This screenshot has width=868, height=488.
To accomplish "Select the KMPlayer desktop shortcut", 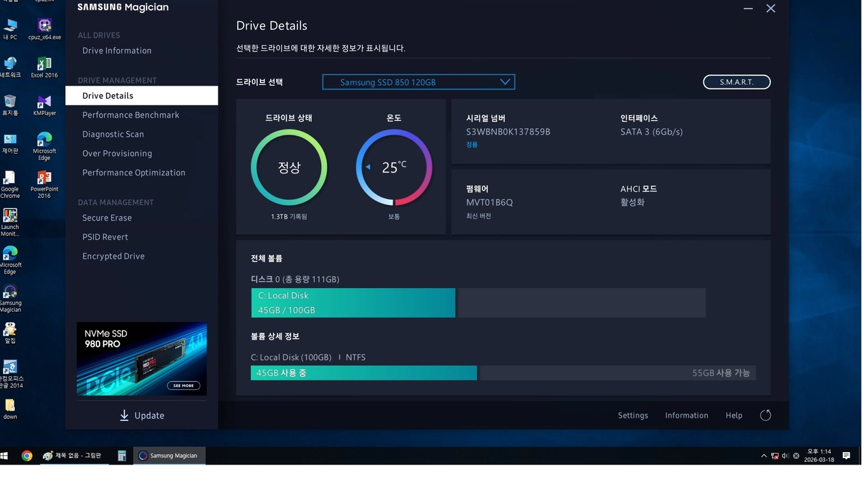I will pos(44,105).
